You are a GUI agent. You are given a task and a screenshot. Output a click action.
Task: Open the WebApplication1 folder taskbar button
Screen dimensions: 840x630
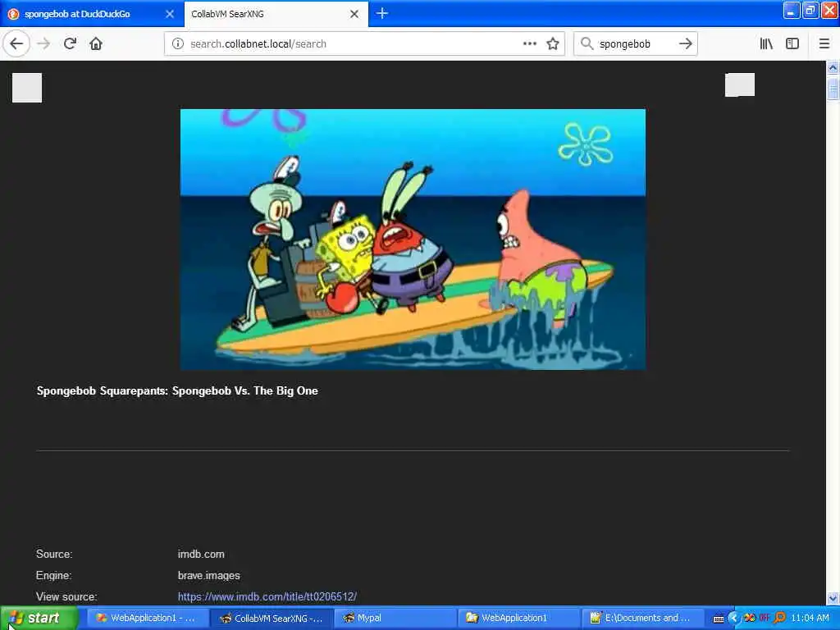(x=518, y=619)
